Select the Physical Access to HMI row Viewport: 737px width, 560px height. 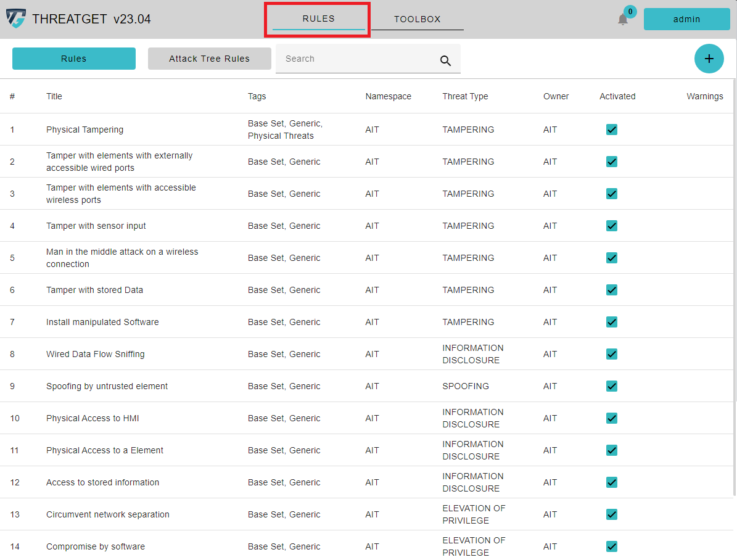click(x=93, y=418)
